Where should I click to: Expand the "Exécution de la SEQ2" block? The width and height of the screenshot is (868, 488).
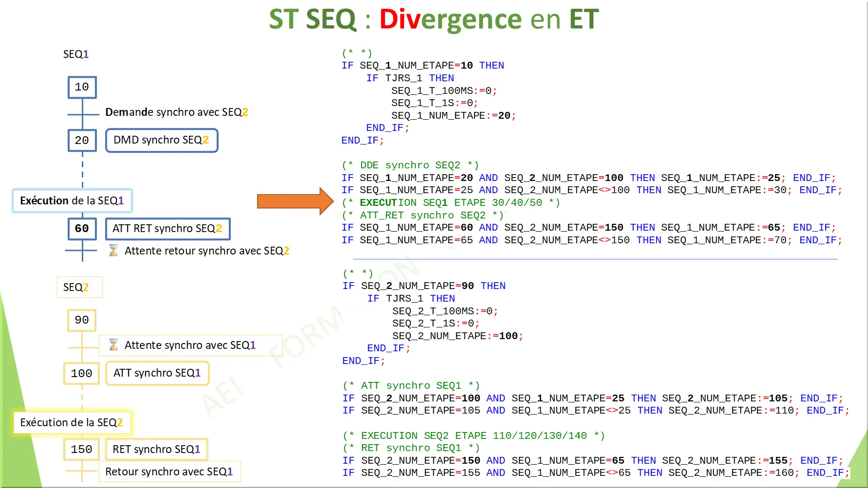[72, 422]
